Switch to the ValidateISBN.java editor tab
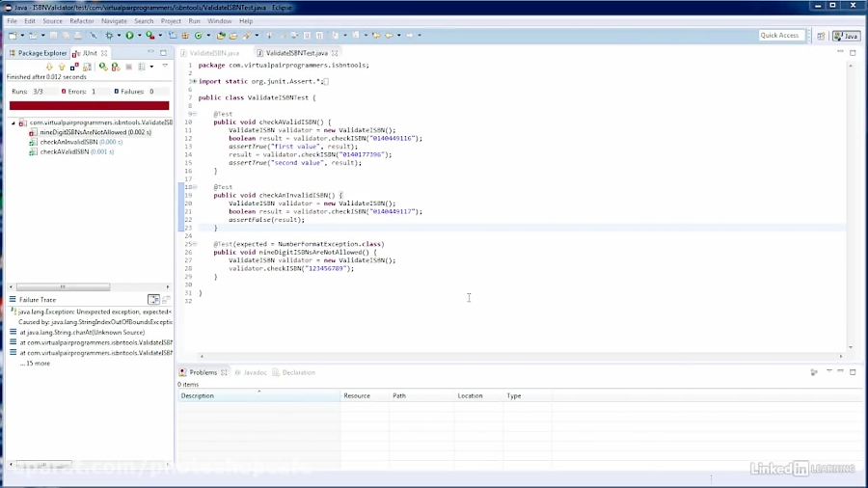 (x=214, y=53)
